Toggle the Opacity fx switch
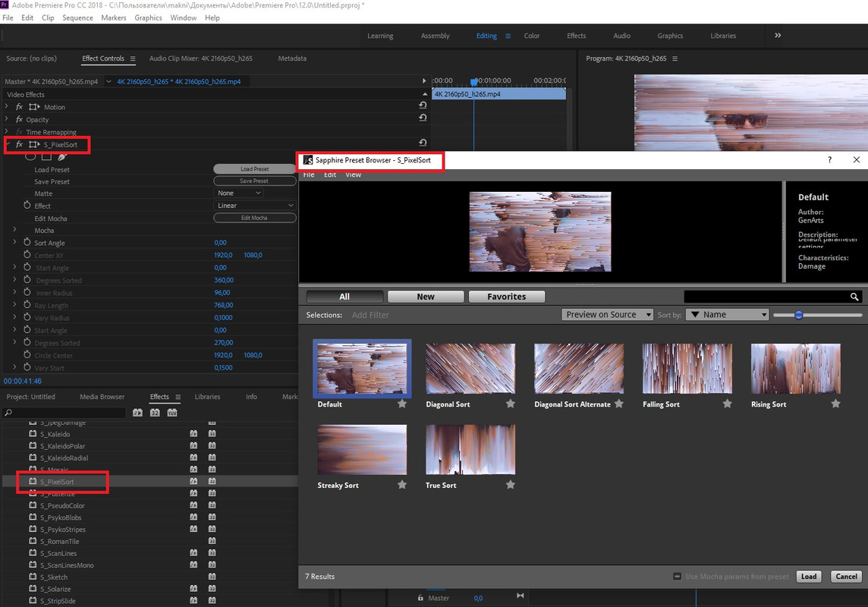 click(x=20, y=119)
